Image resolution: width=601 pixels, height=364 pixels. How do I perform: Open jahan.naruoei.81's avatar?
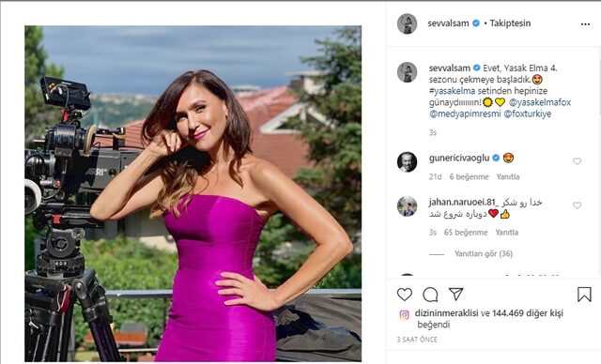coord(407,206)
